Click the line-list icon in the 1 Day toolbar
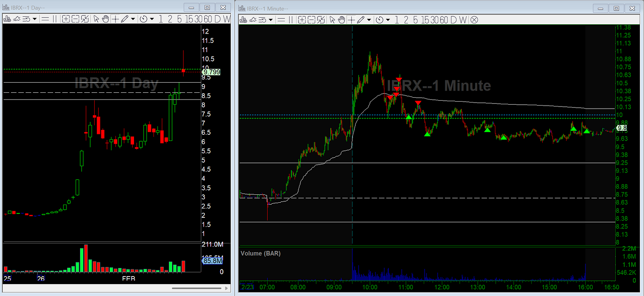 [27, 19]
